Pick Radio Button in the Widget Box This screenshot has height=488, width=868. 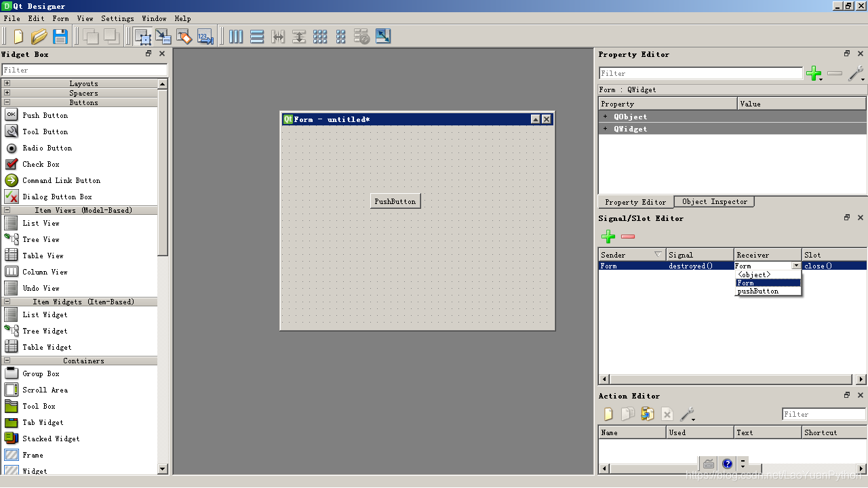(x=47, y=148)
